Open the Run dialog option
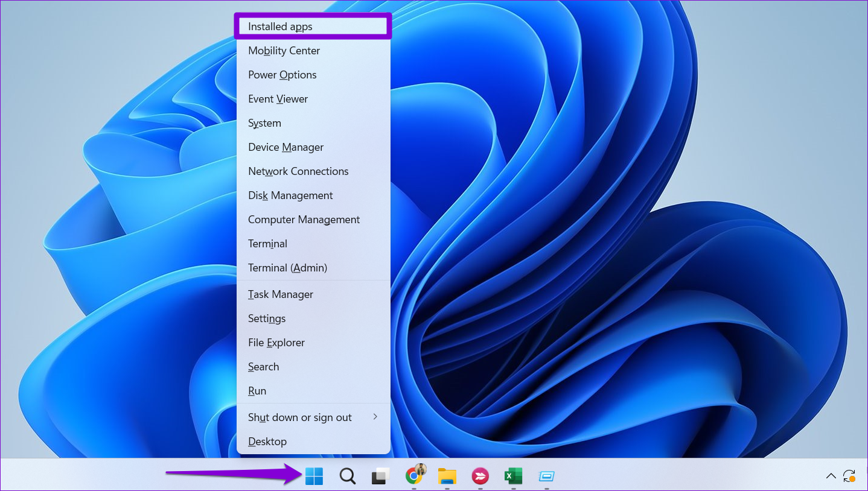 [x=257, y=390]
